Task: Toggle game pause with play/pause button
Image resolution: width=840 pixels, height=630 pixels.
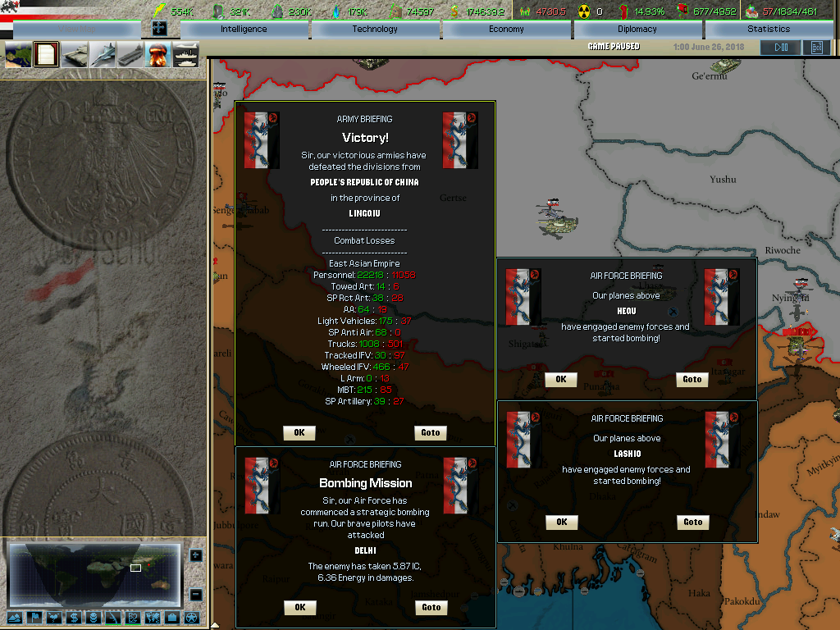Action: pyautogui.click(x=780, y=48)
